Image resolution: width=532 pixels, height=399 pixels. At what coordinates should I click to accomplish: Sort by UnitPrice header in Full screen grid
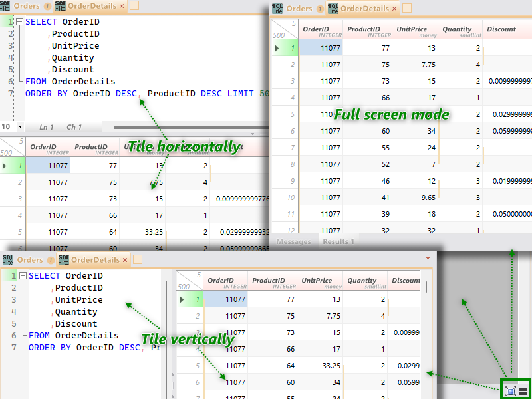[415, 29]
